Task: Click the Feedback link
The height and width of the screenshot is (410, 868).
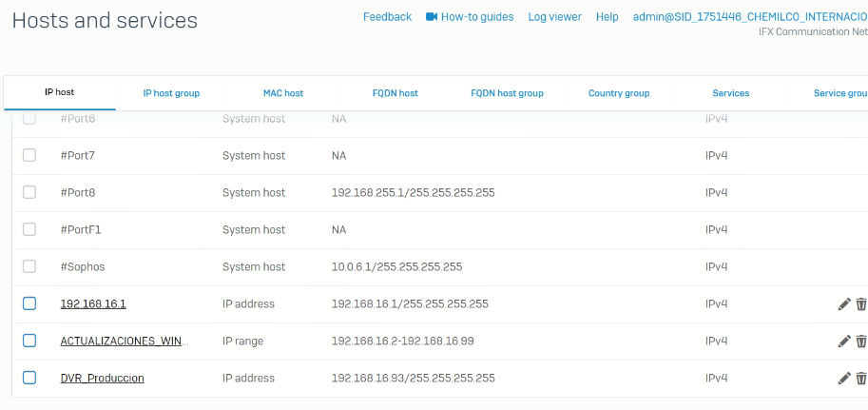Action: click(387, 16)
